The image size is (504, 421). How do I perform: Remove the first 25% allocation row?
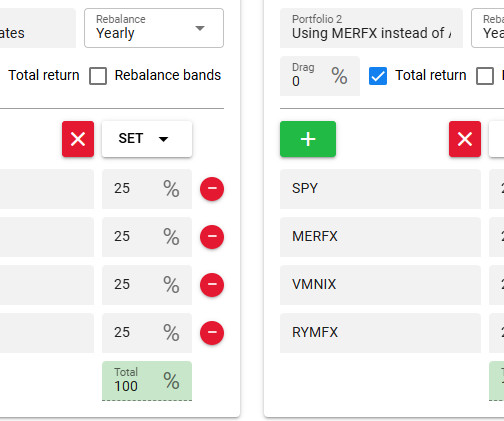[x=212, y=189]
